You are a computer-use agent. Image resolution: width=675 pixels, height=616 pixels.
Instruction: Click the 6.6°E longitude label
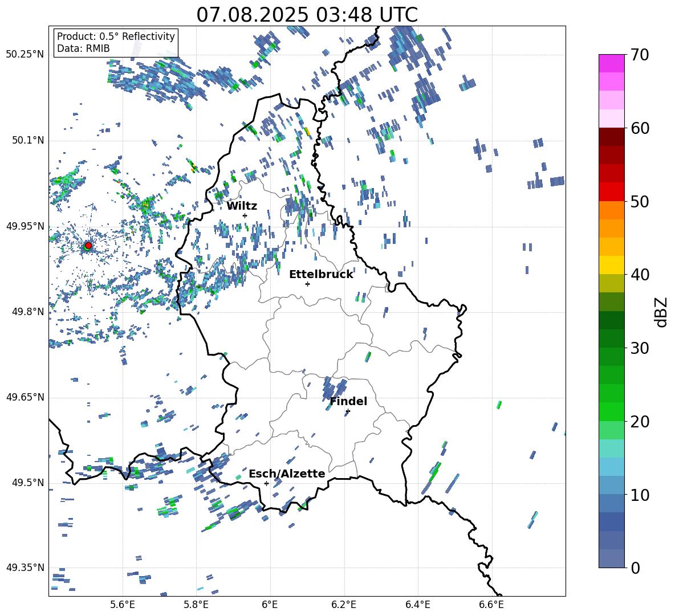click(491, 605)
